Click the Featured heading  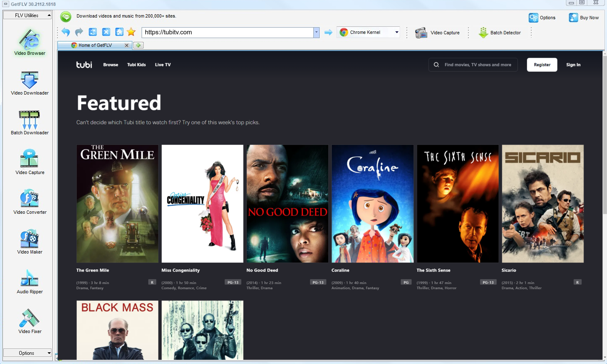(x=119, y=103)
